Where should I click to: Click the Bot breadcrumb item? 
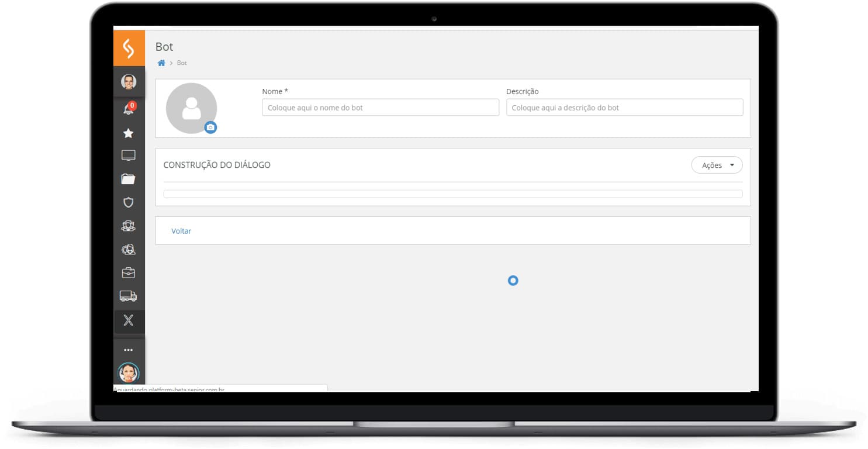coord(182,63)
